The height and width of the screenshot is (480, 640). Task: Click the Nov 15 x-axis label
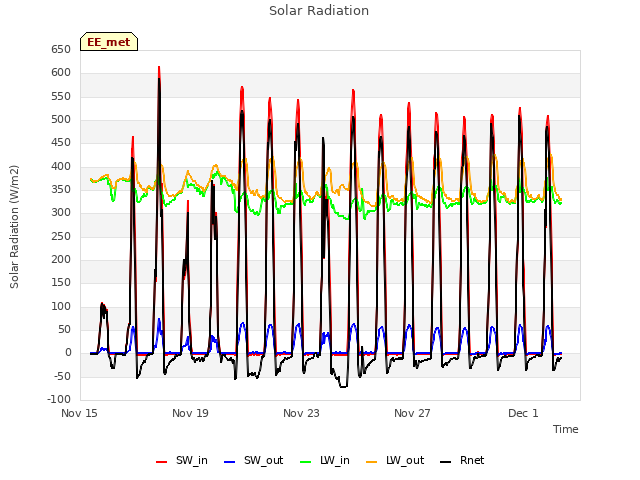79,413
